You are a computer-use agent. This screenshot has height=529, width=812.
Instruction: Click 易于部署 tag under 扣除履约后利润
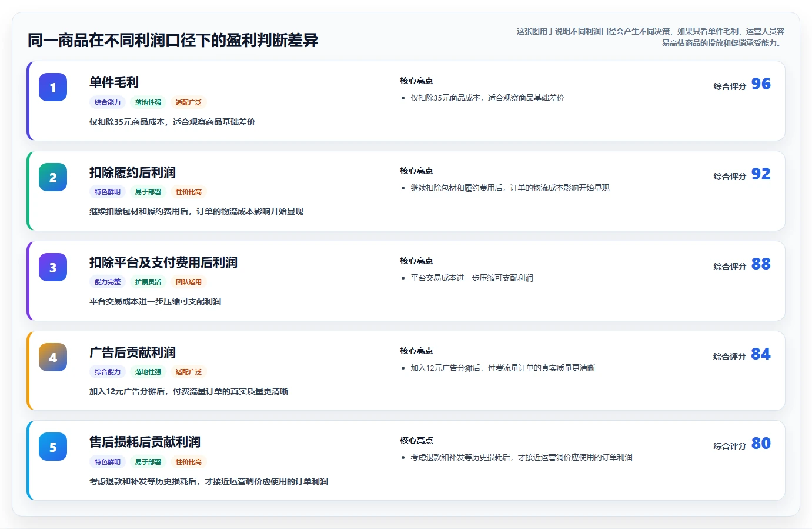click(148, 192)
